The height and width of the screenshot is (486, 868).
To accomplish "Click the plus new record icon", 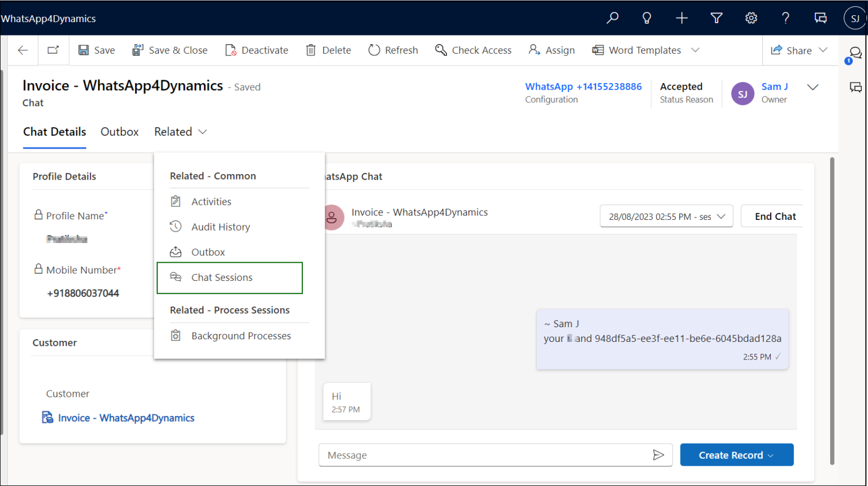I will pyautogui.click(x=682, y=18).
